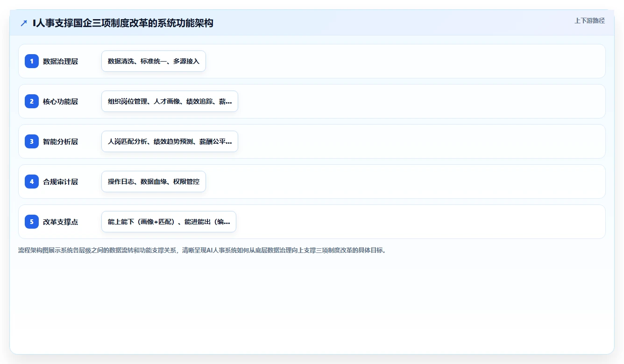
Task: Click the number 5 step badge
Action: [x=32, y=222]
